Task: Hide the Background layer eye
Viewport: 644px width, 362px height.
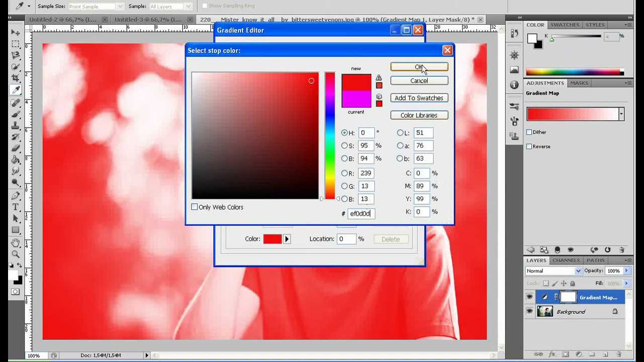Action: coord(529,312)
